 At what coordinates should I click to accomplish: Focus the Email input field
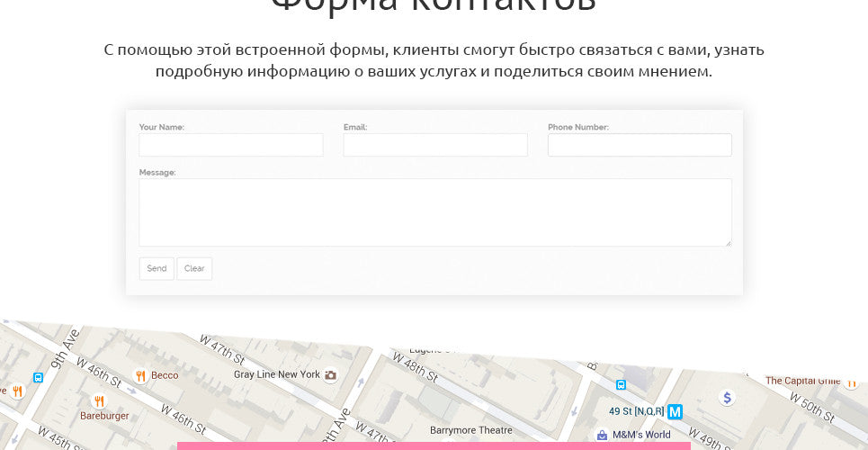coord(435,145)
